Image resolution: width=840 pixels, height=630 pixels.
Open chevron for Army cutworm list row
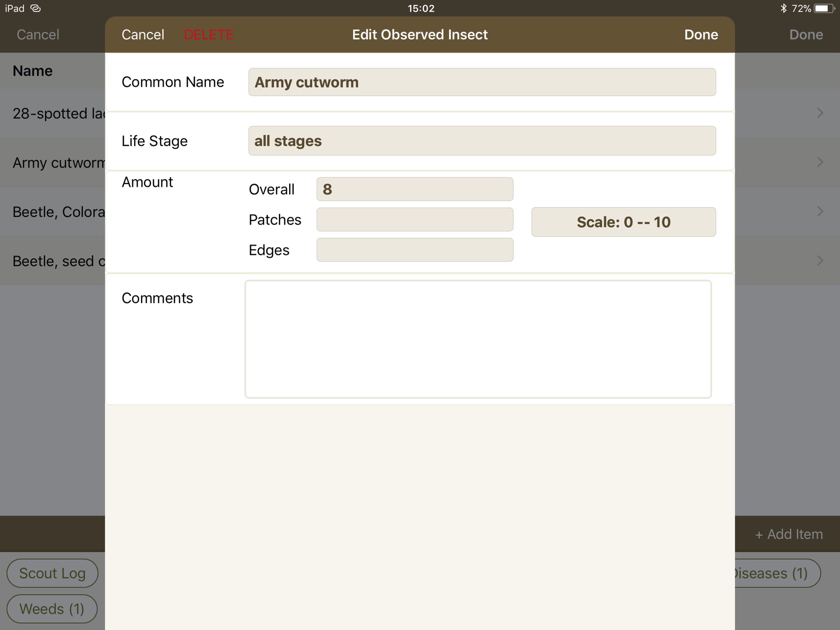pos(820,162)
